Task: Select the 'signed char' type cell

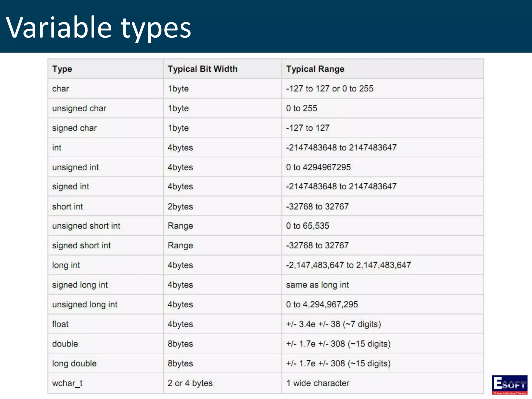Action: (x=75, y=128)
